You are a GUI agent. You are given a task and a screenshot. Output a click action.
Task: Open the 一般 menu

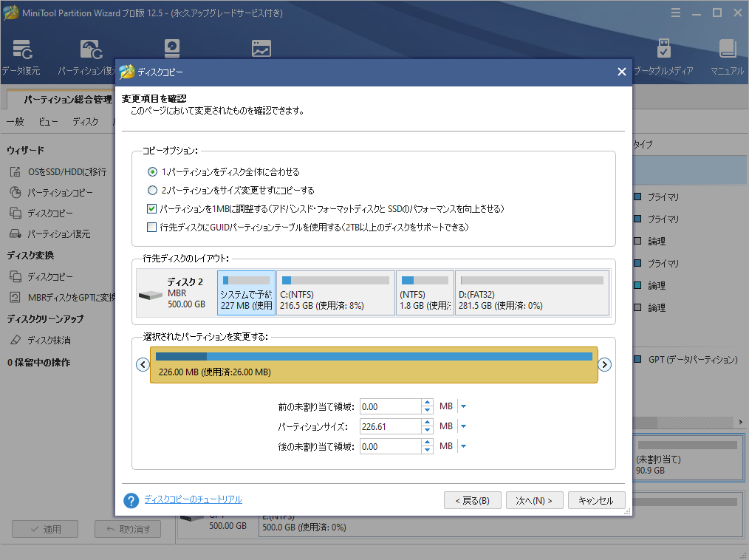click(x=16, y=121)
